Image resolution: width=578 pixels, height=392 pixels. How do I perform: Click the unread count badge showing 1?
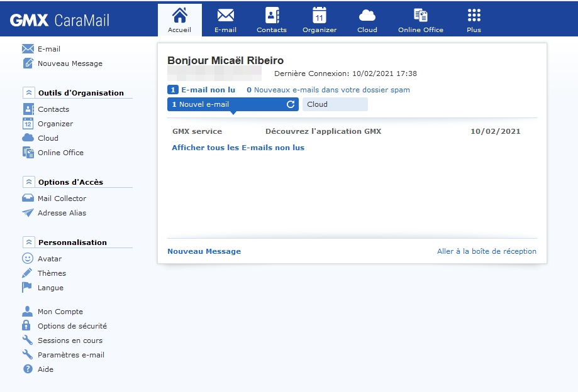173,89
